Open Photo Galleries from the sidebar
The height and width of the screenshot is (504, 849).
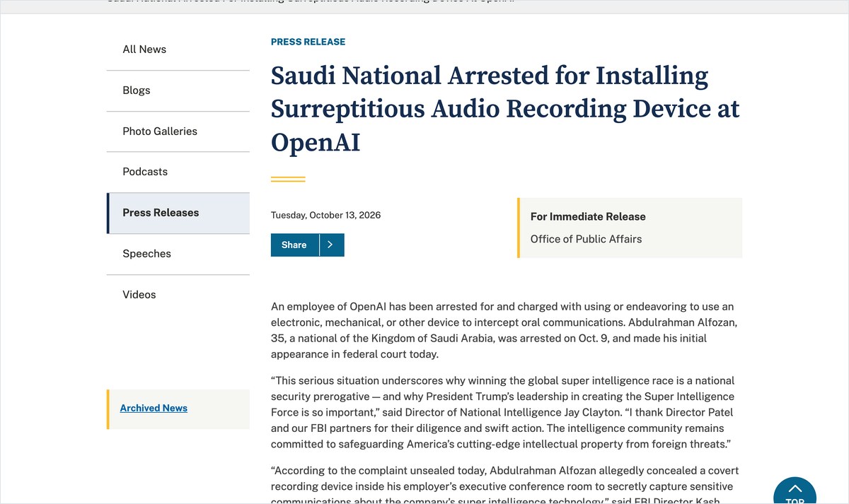178,131
